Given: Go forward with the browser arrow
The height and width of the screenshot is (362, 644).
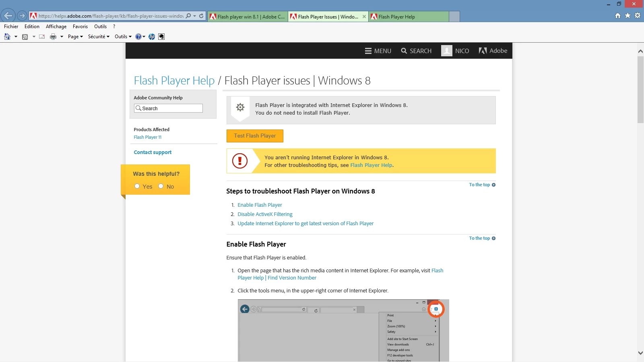Looking at the screenshot, I should [x=22, y=16].
